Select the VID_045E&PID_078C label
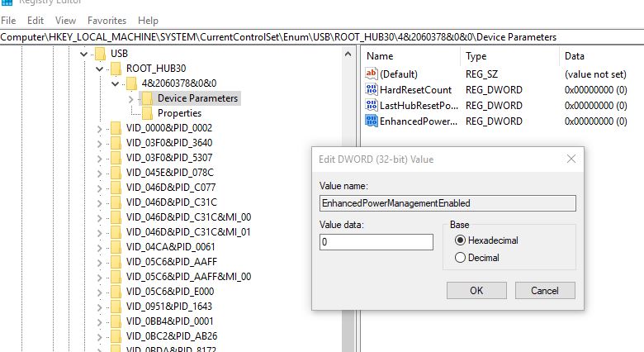Image resolution: width=644 pixels, height=352 pixels. click(x=170, y=173)
